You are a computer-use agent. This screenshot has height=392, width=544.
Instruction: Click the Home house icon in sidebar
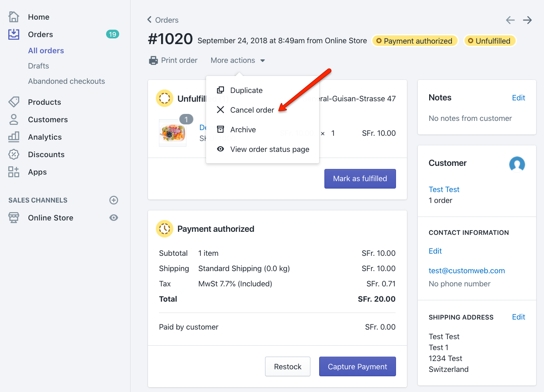(x=14, y=17)
